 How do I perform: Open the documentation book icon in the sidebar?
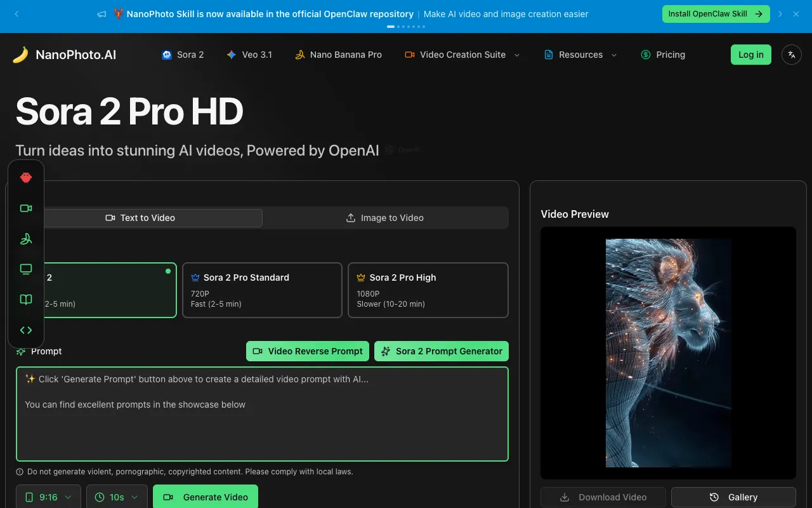[26, 299]
